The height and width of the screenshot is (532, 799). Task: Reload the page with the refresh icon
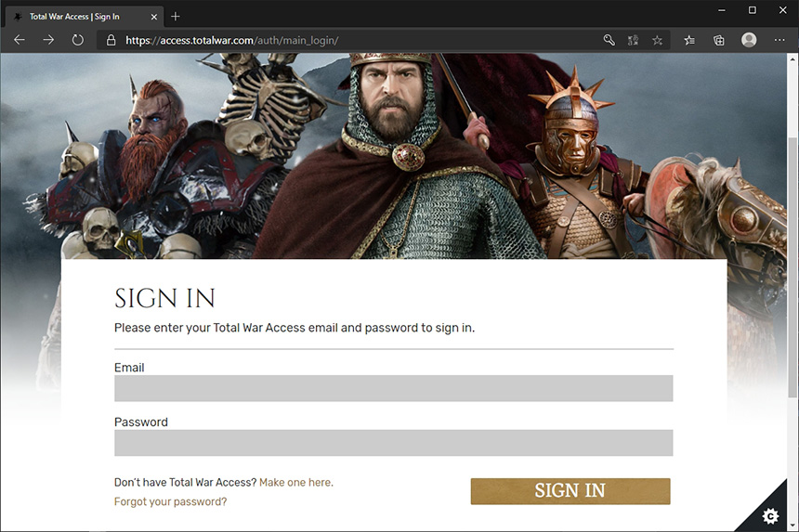(77, 40)
